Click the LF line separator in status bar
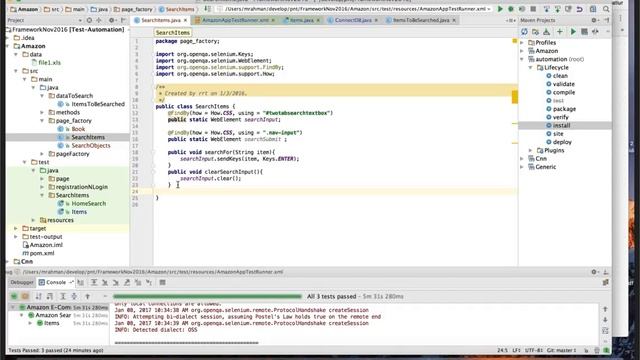Image resolution: width=640 pixels, height=360 pixels. click(x=516, y=350)
